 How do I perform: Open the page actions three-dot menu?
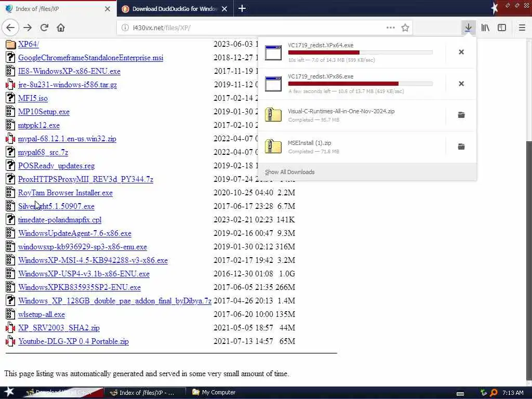pyautogui.click(x=391, y=28)
